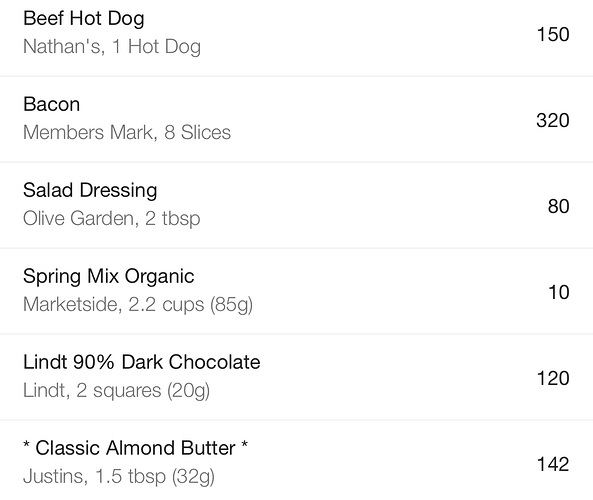Select the Bacon food item
This screenshot has width=593, height=500.
[296, 119]
